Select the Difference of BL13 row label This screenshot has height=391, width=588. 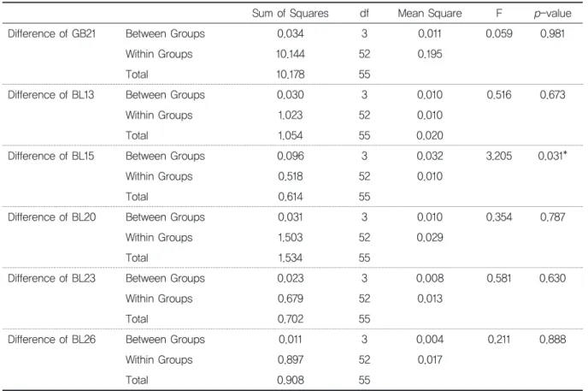[51, 95]
